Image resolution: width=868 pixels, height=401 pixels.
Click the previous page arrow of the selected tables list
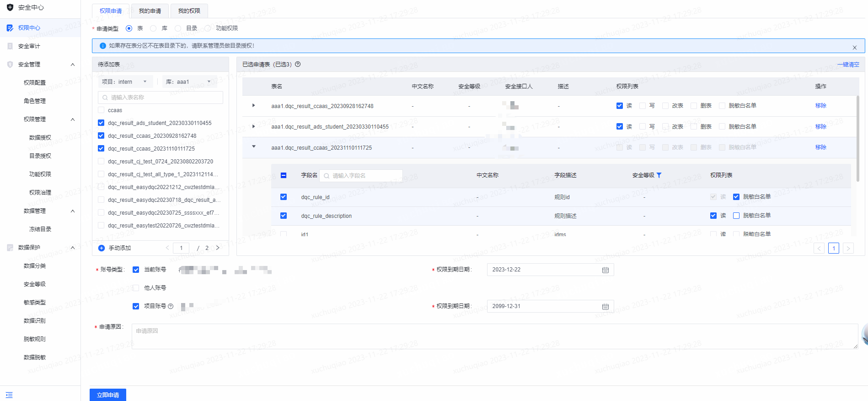[819, 249]
